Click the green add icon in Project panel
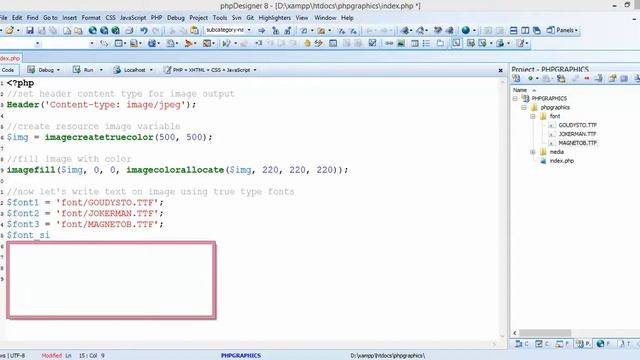Viewport: 640px width, 360px height. click(x=530, y=78)
